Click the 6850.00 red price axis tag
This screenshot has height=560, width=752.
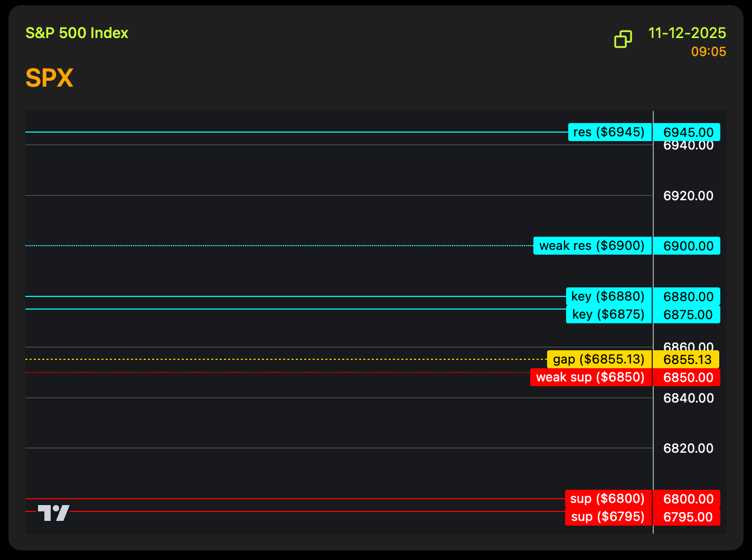pyautogui.click(x=688, y=377)
